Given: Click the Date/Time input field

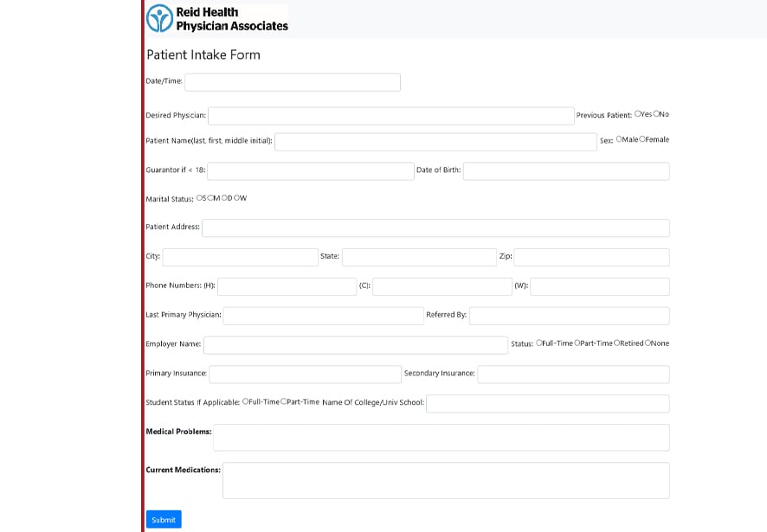Looking at the screenshot, I should [x=292, y=82].
